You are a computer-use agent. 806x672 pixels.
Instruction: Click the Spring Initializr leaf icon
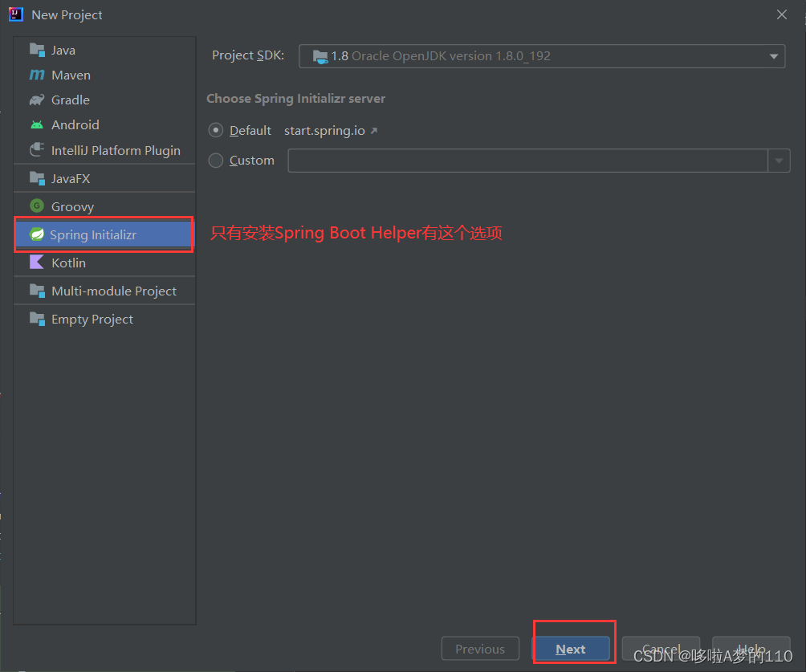tap(37, 234)
